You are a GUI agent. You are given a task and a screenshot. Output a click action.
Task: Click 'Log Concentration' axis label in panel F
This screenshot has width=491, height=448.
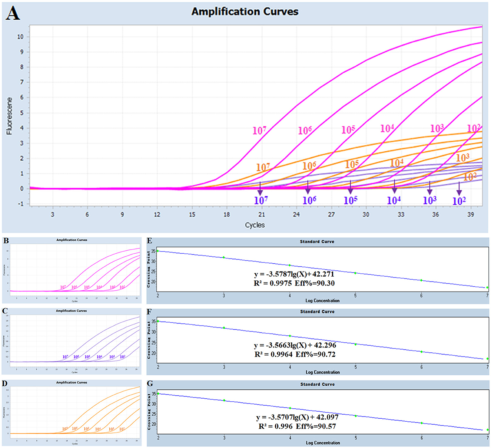coord(323,372)
